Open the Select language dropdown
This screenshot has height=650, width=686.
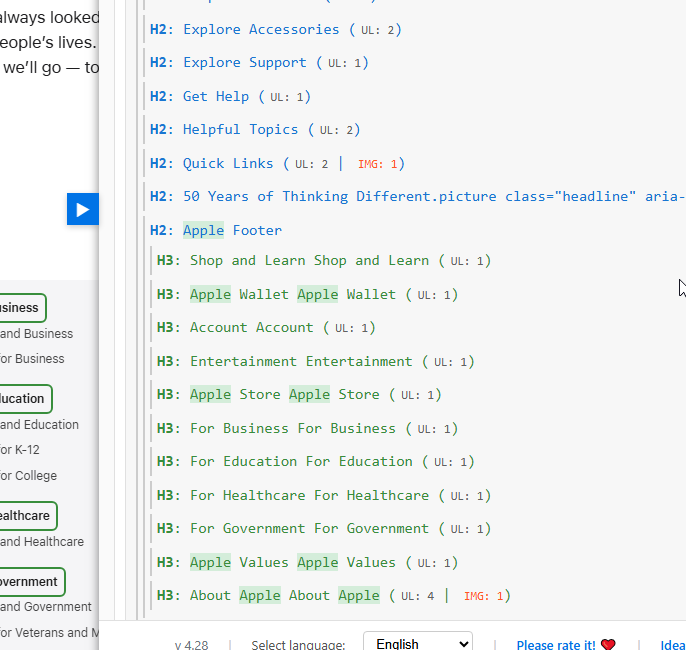click(x=418, y=641)
